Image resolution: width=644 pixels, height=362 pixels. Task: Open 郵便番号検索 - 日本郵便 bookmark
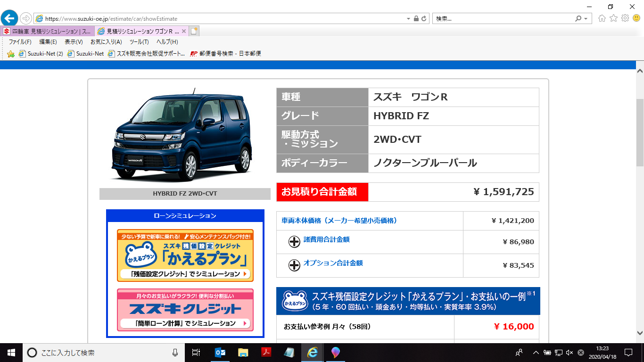pyautogui.click(x=225, y=54)
